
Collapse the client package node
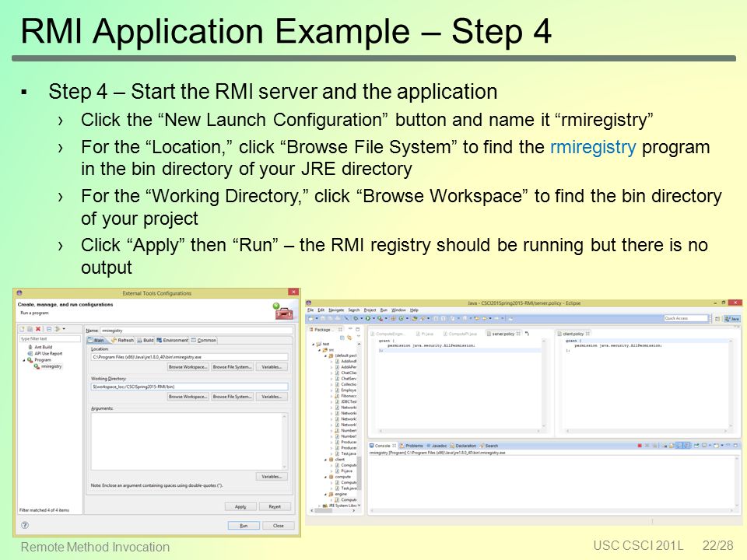326,460
